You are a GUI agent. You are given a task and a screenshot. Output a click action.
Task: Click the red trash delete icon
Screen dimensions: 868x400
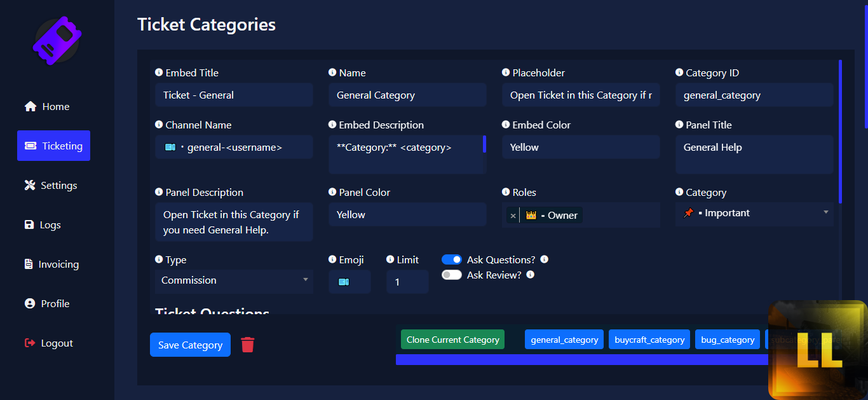[248, 345]
